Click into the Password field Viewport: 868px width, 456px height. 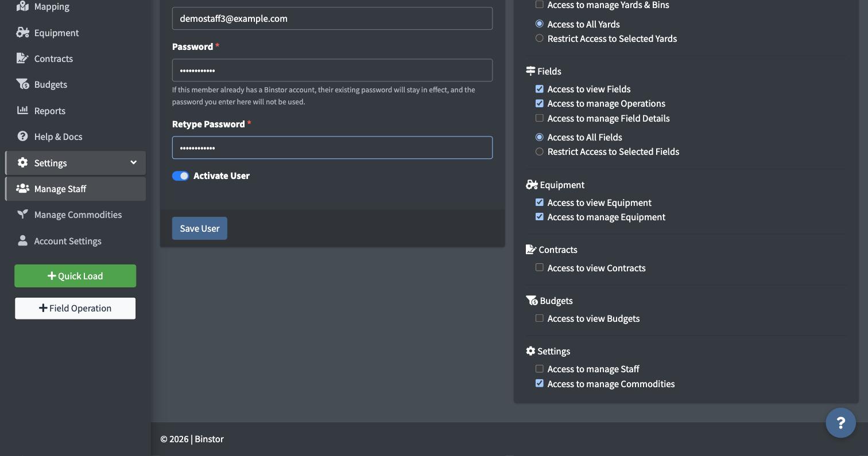tap(332, 70)
